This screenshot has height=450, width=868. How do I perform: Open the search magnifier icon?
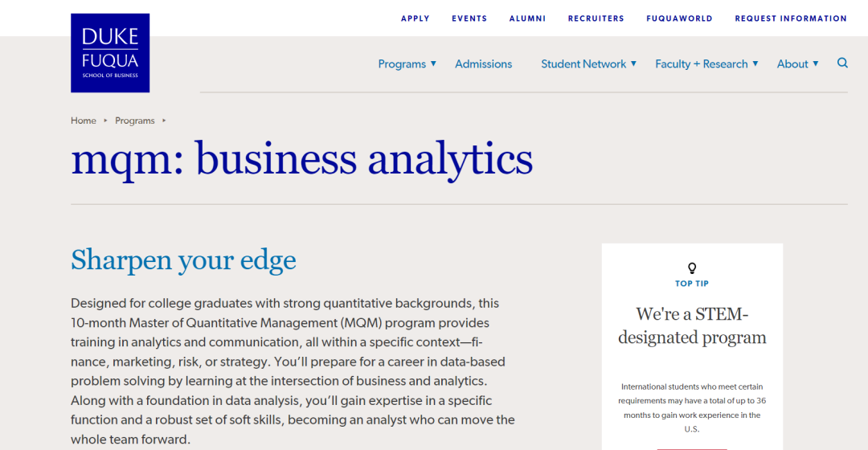coord(842,63)
